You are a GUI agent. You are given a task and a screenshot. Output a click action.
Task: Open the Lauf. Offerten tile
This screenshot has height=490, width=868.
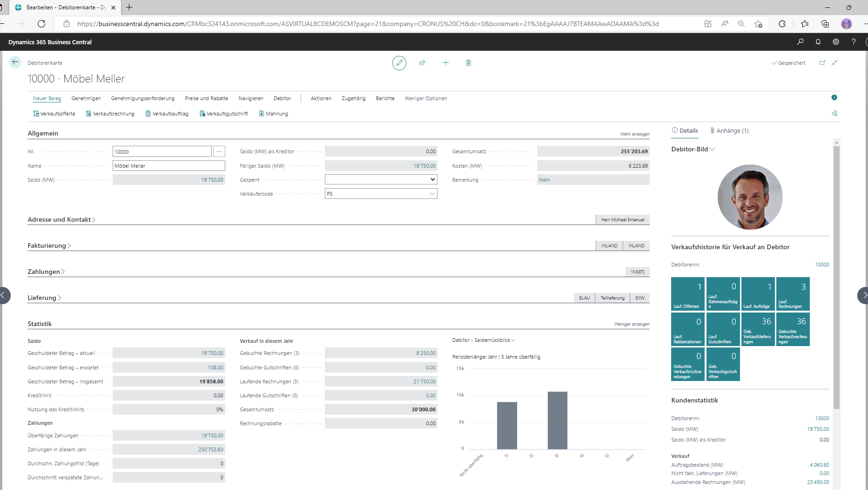point(688,294)
